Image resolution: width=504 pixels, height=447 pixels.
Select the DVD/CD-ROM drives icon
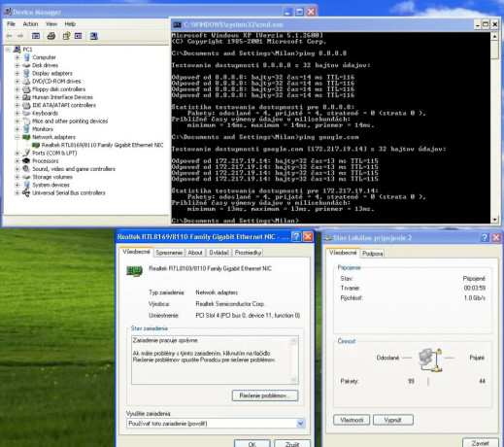click(x=26, y=82)
